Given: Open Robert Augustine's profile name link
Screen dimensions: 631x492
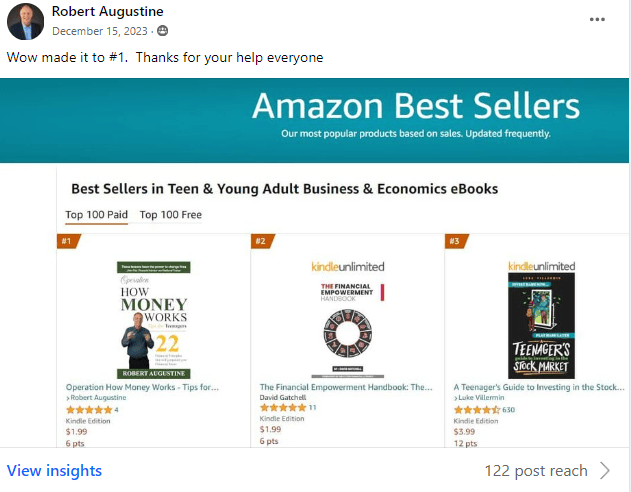Looking at the screenshot, I should tap(107, 12).
